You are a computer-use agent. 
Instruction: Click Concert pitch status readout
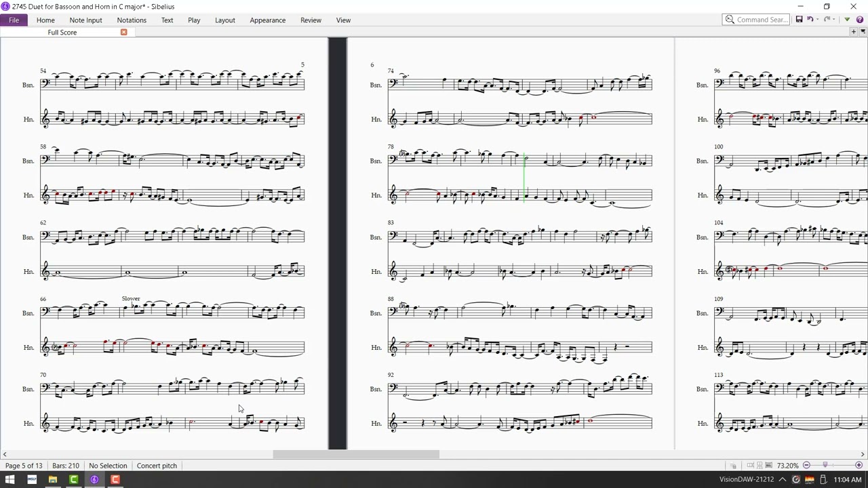tap(157, 466)
